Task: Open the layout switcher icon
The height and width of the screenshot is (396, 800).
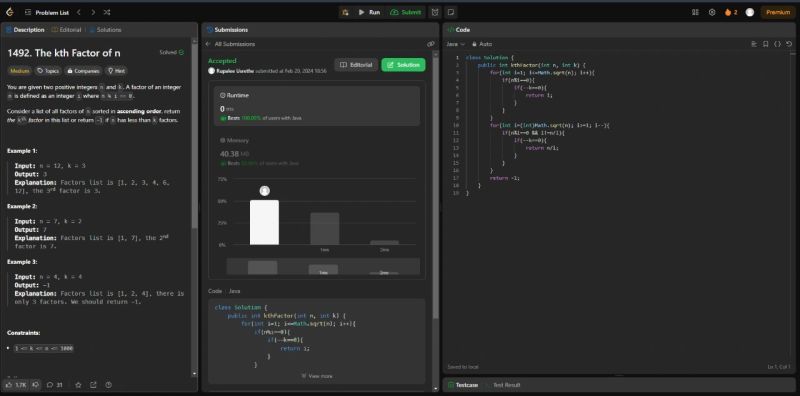Action: (x=695, y=12)
